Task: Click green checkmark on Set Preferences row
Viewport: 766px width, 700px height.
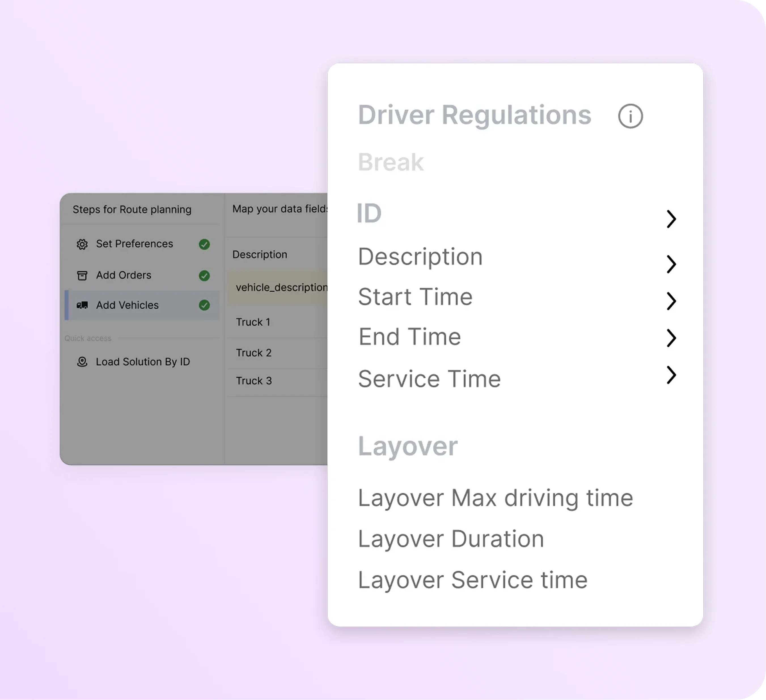Action: pyautogui.click(x=204, y=244)
